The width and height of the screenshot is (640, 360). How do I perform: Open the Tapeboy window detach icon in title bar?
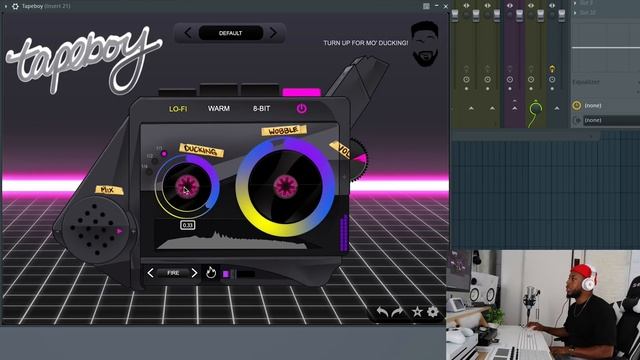click(426, 6)
